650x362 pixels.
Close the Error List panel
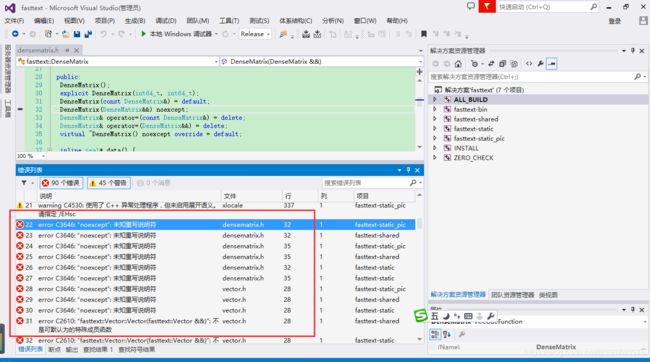(417, 170)
